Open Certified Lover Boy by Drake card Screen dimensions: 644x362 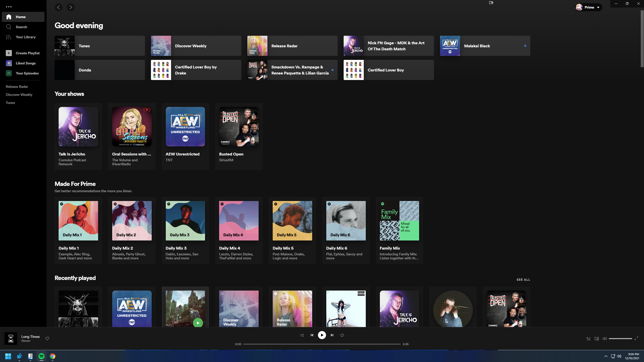click(196, 70)
